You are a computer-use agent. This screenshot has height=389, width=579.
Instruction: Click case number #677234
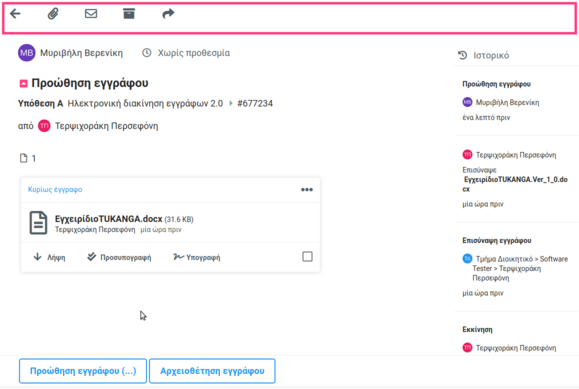coord(255,103)
